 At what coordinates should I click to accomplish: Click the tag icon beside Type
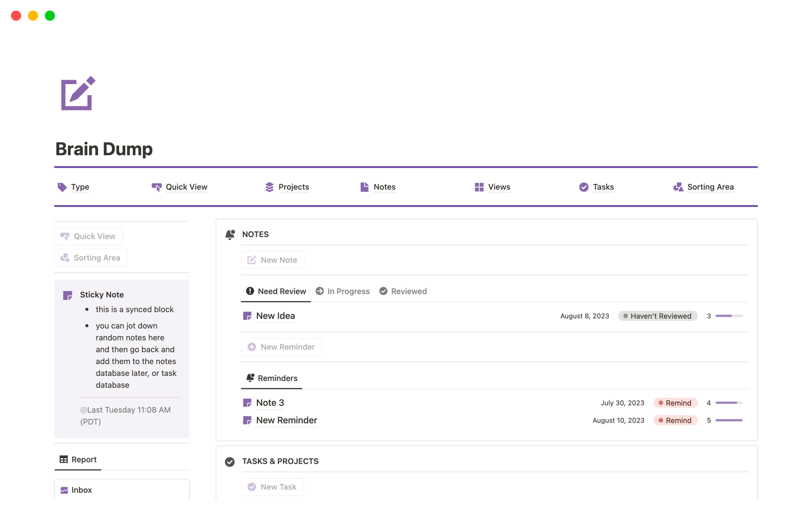pyautogui.click(x=62, y=187)
